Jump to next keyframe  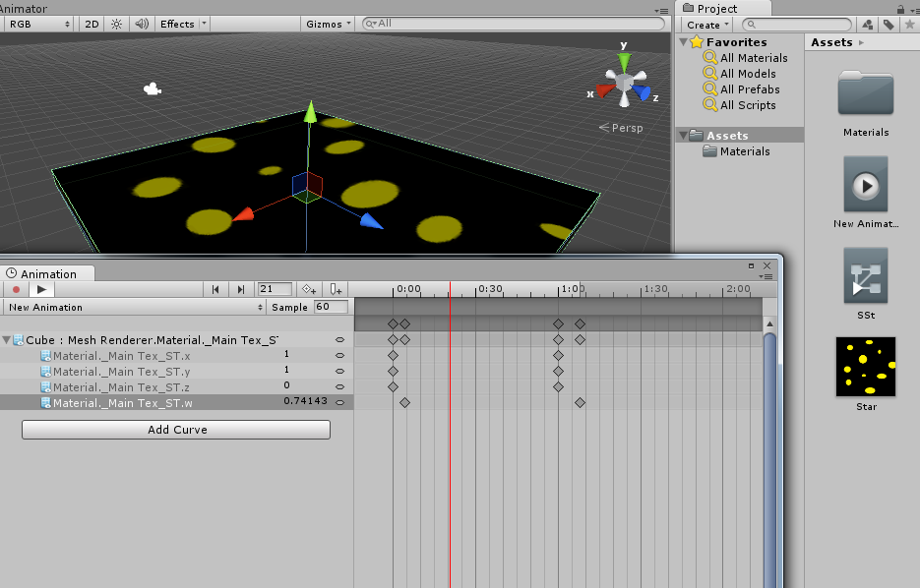(x=240, y=290)
